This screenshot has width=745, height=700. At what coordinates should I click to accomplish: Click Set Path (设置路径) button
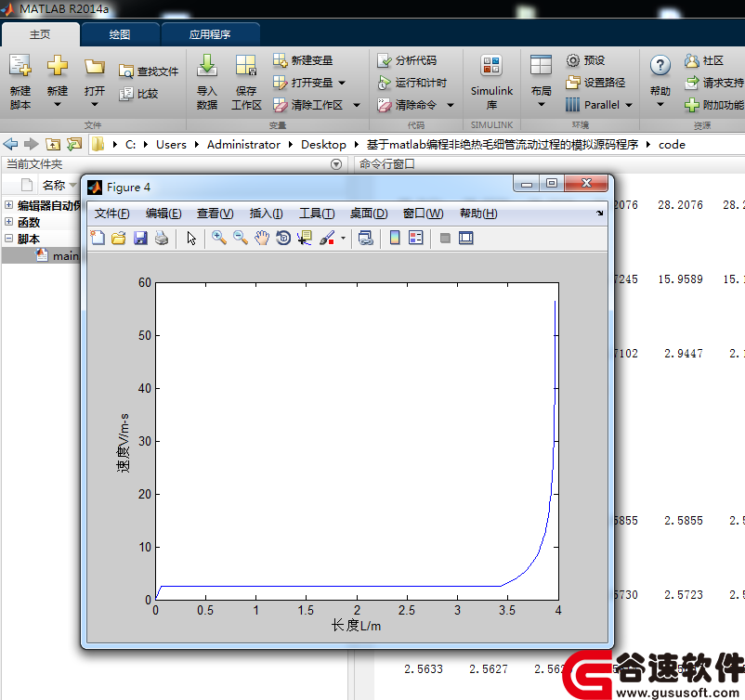pyautogui.click(x=595, y=83)
